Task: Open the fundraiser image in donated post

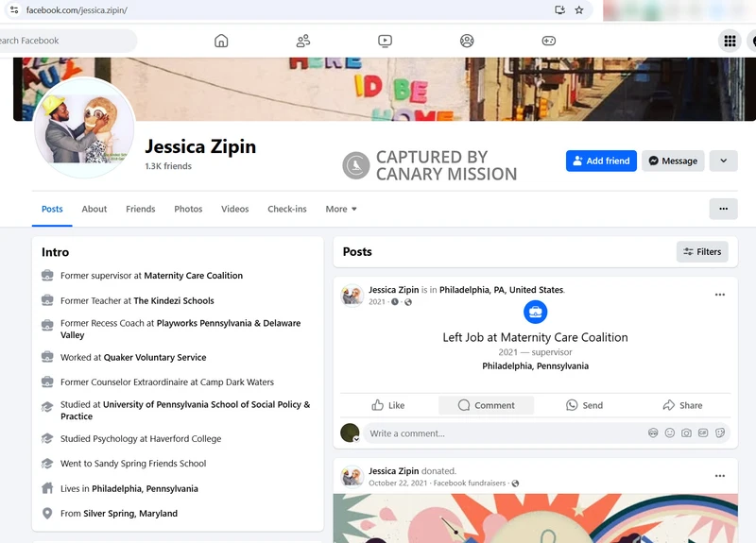Action: [x=535, y=518]
